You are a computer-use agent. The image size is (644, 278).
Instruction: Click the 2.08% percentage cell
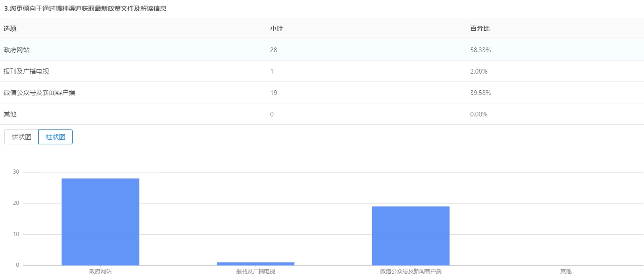tap(478, 71)
